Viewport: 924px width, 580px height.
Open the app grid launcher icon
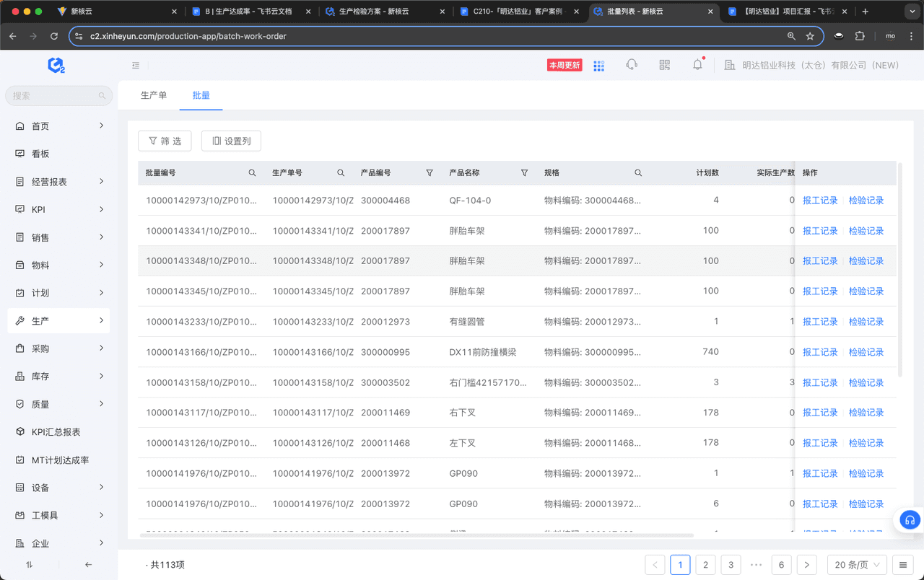click(x=598, y=66)
